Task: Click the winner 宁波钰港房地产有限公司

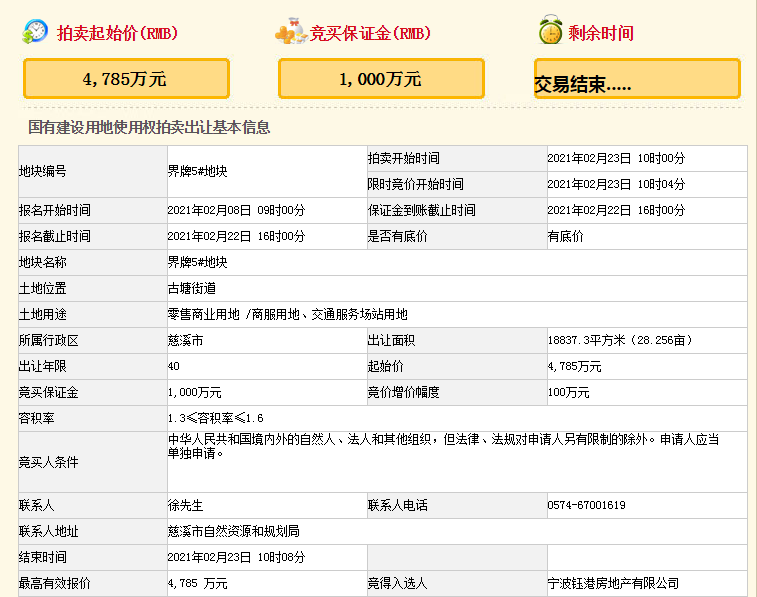Action: pos(613,583)
